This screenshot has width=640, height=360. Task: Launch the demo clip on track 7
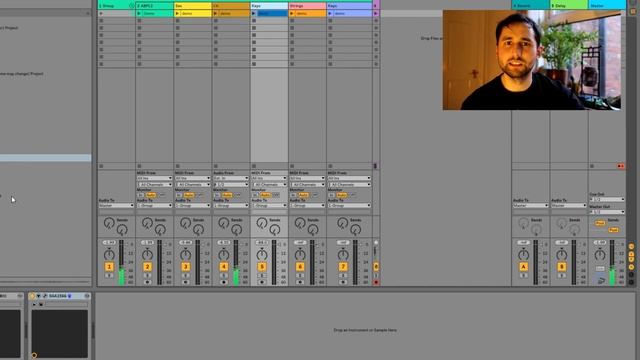click(330, 13)
